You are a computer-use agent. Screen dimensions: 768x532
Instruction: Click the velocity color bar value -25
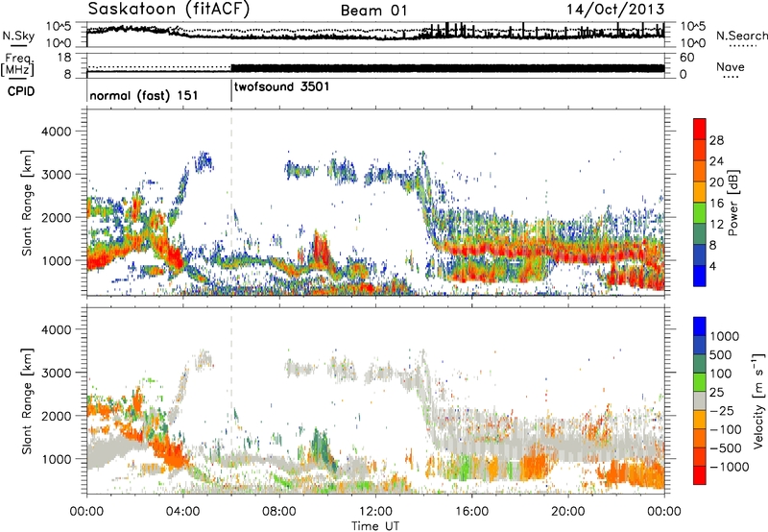722,410
